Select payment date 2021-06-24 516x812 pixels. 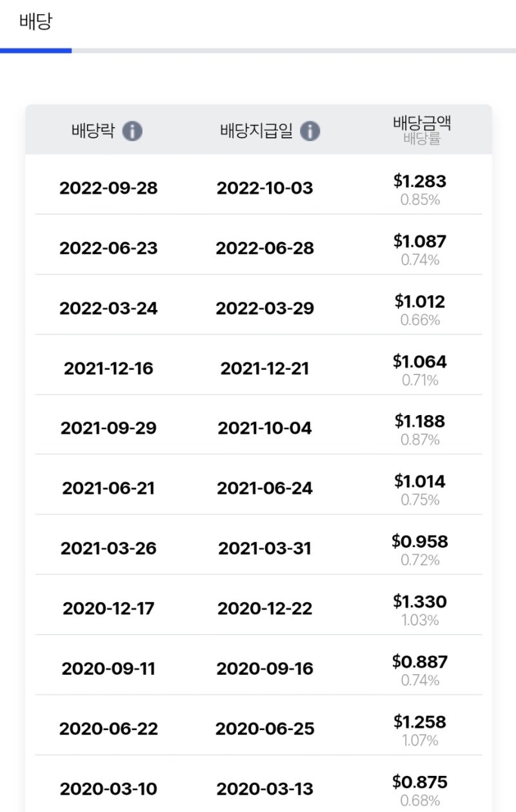tap(264, 488)
